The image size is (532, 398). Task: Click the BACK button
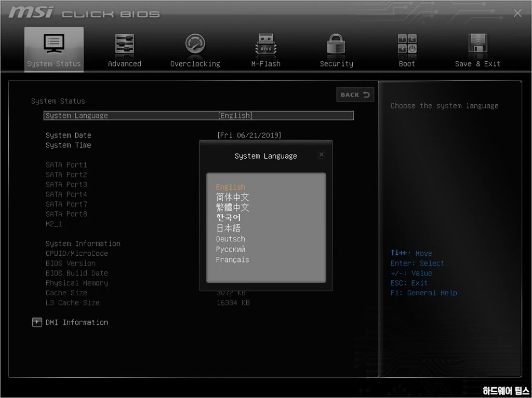point(355,94)
